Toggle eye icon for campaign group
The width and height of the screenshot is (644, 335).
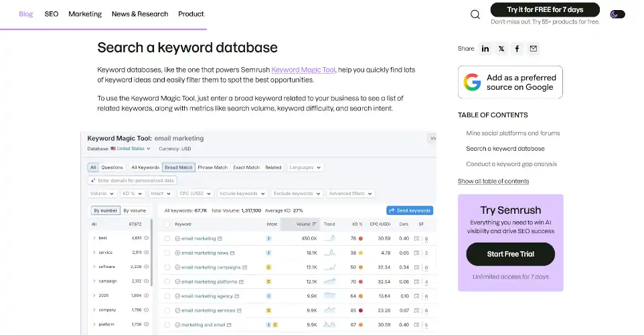click(x=146, y=281)
